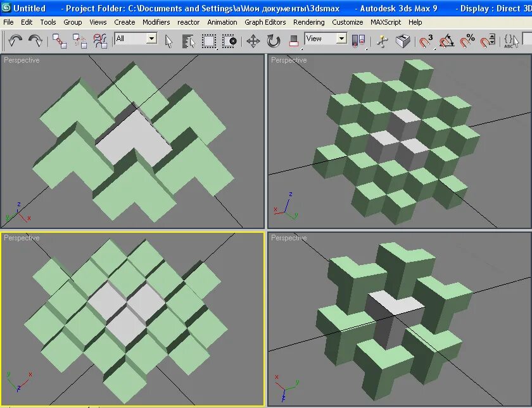Open the Animation menu
This screenshot has height=408, width=532.
tap(222, 22)
